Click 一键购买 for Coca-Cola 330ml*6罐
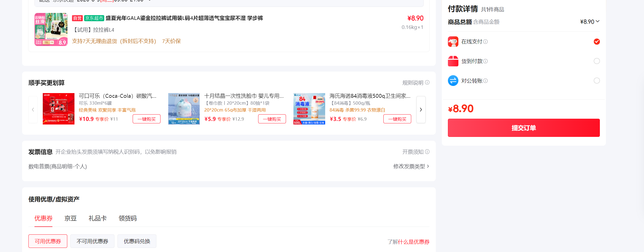This screenshot has height=252, width=644. (x=146, y=119)
